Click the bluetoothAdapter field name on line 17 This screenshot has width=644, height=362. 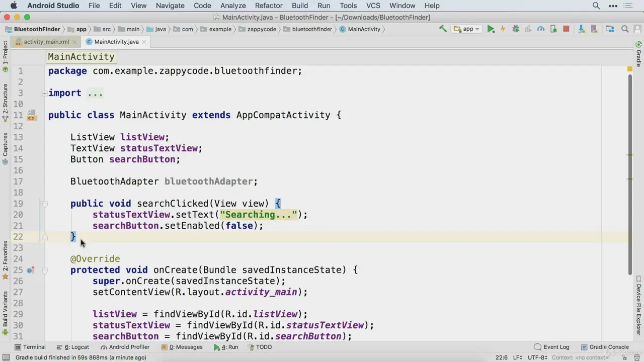pyautogui.click(x=209, y=182)
